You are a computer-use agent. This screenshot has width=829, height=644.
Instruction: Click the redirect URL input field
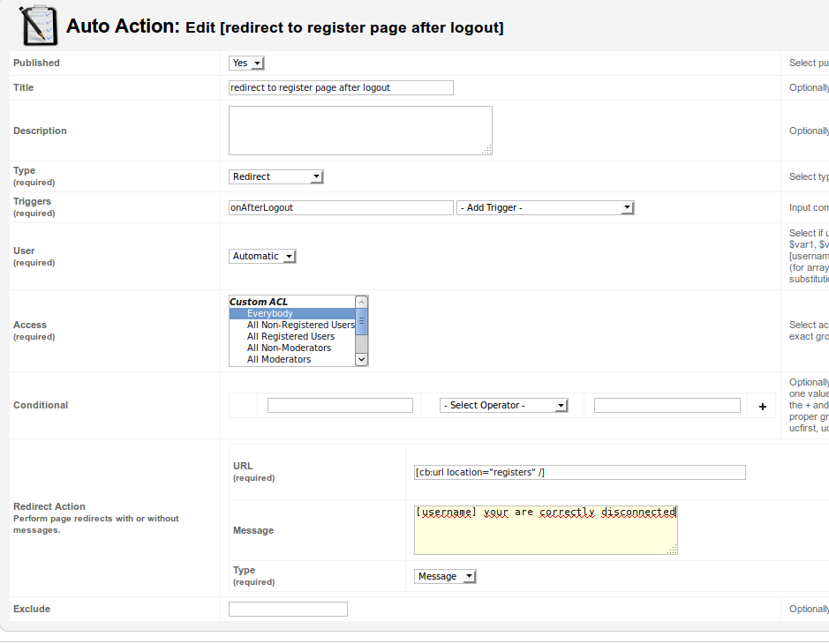[579, 472]
